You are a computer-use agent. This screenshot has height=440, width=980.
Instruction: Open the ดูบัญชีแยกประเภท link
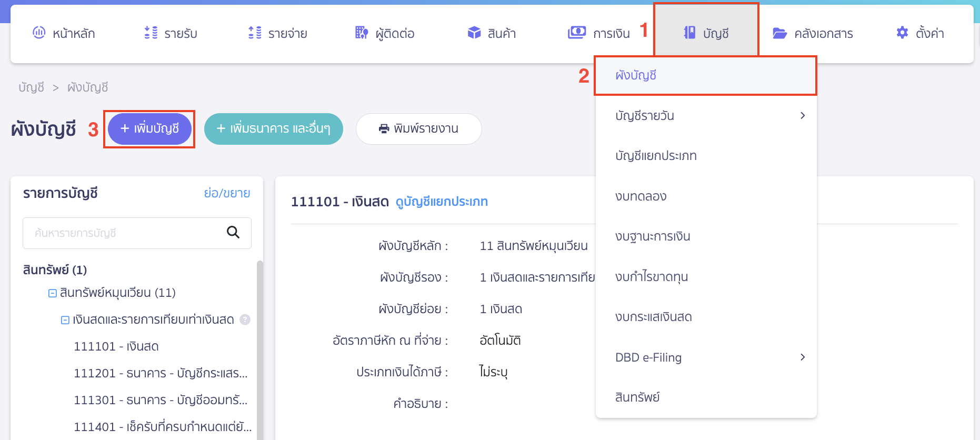click(442, 202)
